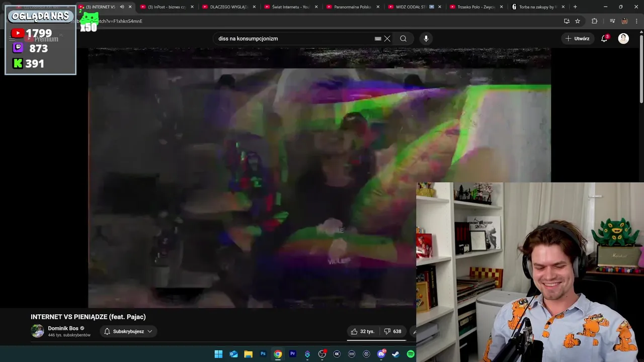Open the install/cast icon in address bar
644x362 pixels.
point(567,21)
